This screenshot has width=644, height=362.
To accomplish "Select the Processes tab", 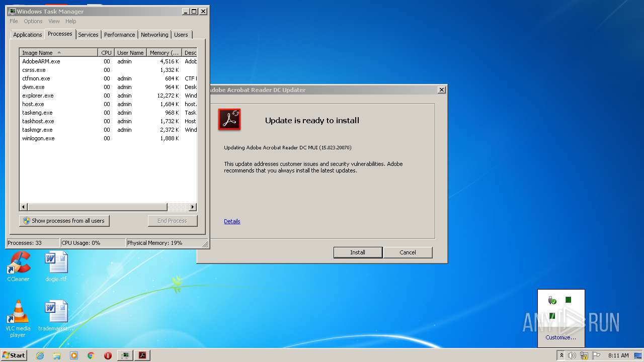I will (60, 34).
